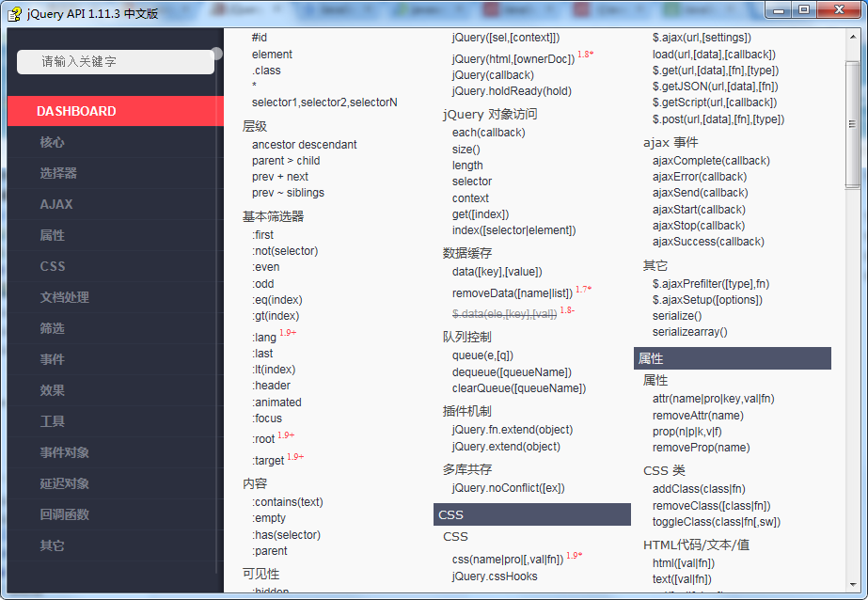Click the ancestor descendant selector link

[x=303, y=145]
